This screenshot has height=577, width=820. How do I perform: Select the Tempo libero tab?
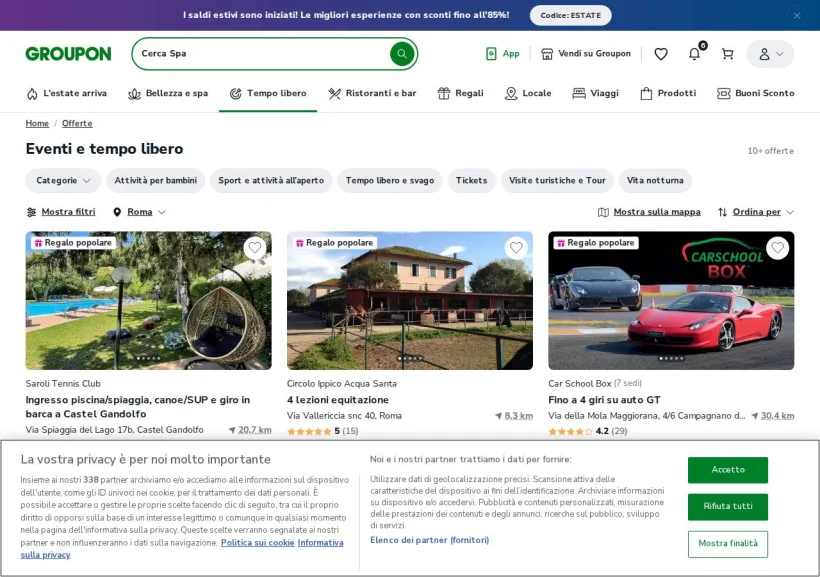tap(268, 93)
